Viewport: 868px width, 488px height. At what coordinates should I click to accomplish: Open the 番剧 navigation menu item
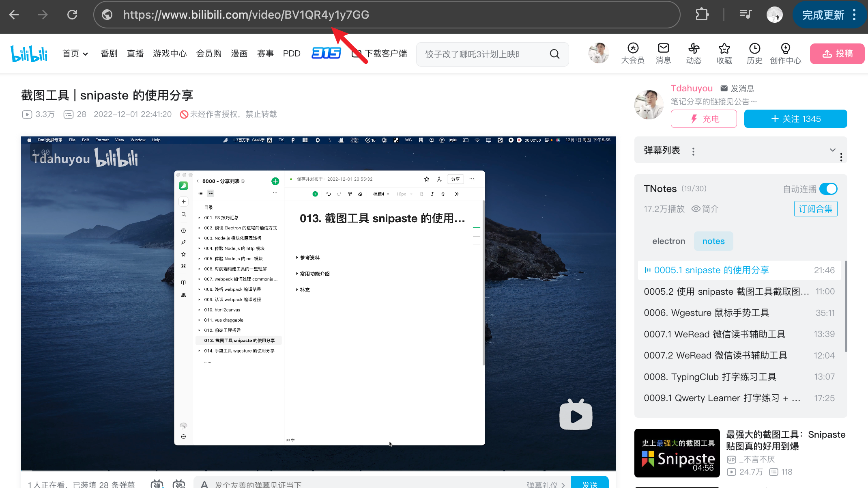point(109,53)
